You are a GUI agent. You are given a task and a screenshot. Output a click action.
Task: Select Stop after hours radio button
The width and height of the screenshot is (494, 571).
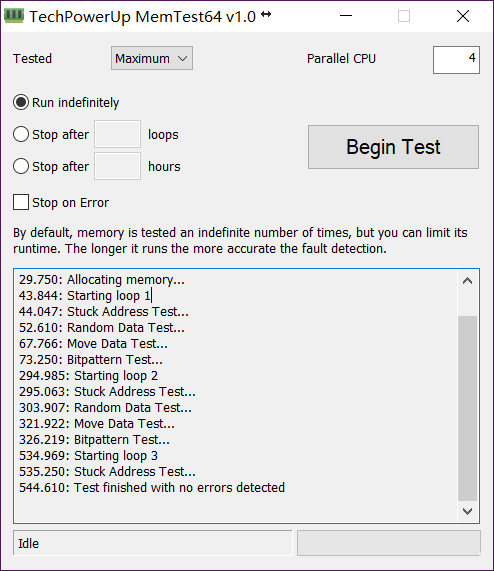click(21, 166)
